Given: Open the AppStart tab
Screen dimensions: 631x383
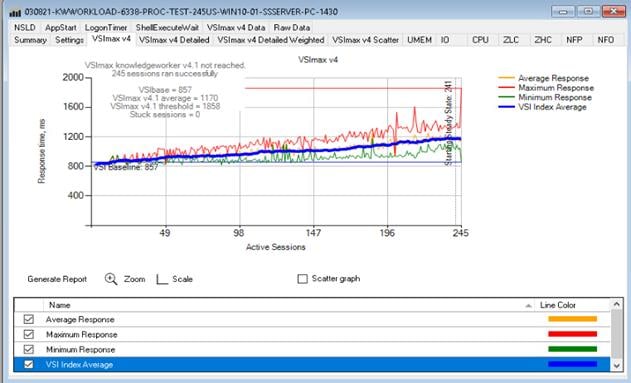Looking at the screenshot, I should pos(61,28).
